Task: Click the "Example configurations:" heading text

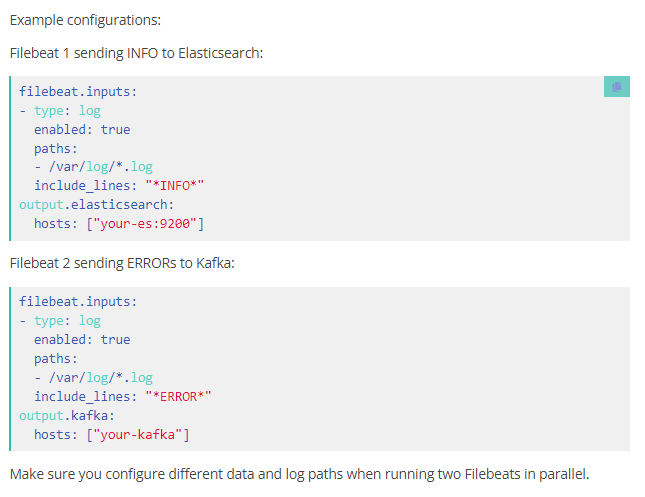Action: click(85, 20)
